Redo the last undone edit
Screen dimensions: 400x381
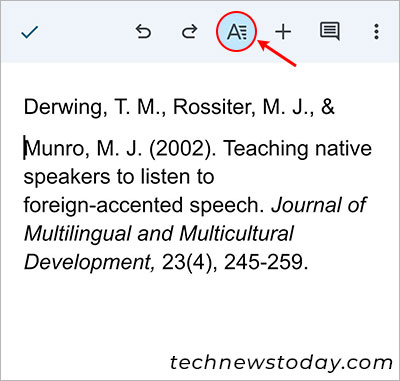point(189,32)
